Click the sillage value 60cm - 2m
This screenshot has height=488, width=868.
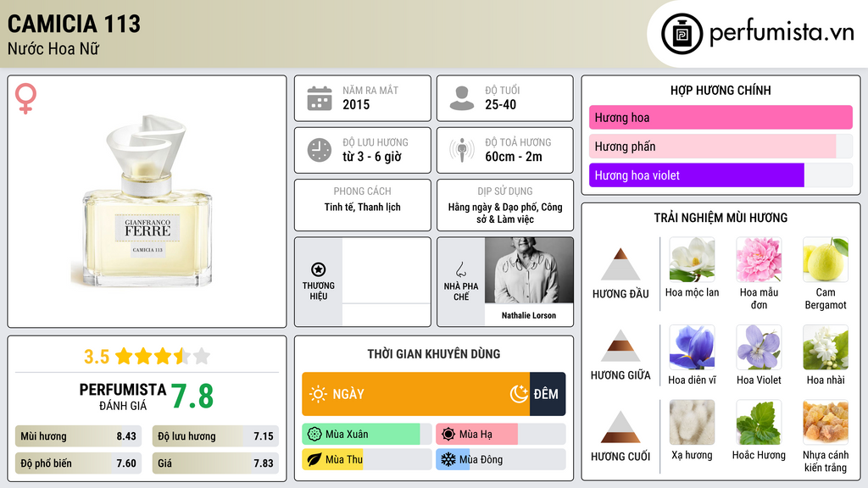pos(514,157)
